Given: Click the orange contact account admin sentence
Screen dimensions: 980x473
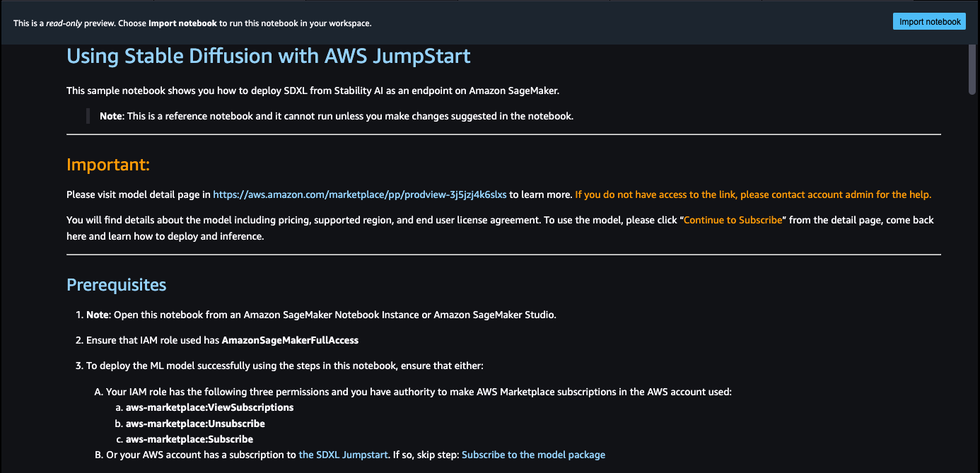Looking at the screenshot, I should (753, 194).
